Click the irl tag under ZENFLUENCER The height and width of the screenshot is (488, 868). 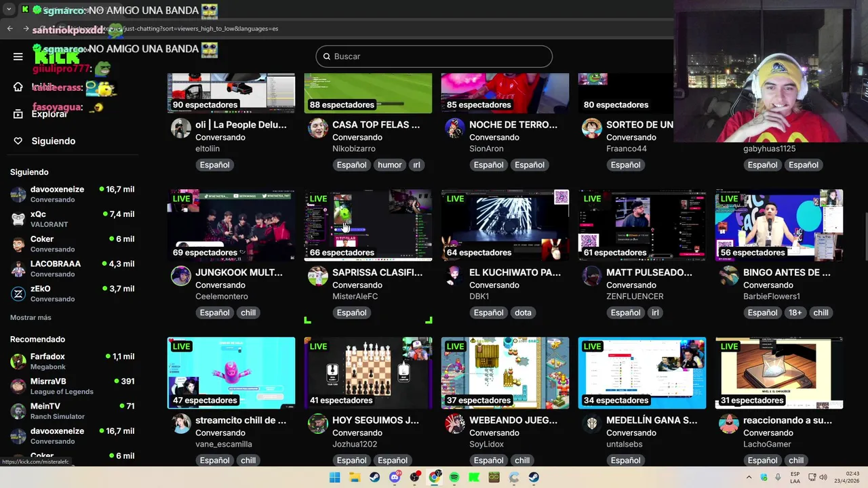click(655, 312)
